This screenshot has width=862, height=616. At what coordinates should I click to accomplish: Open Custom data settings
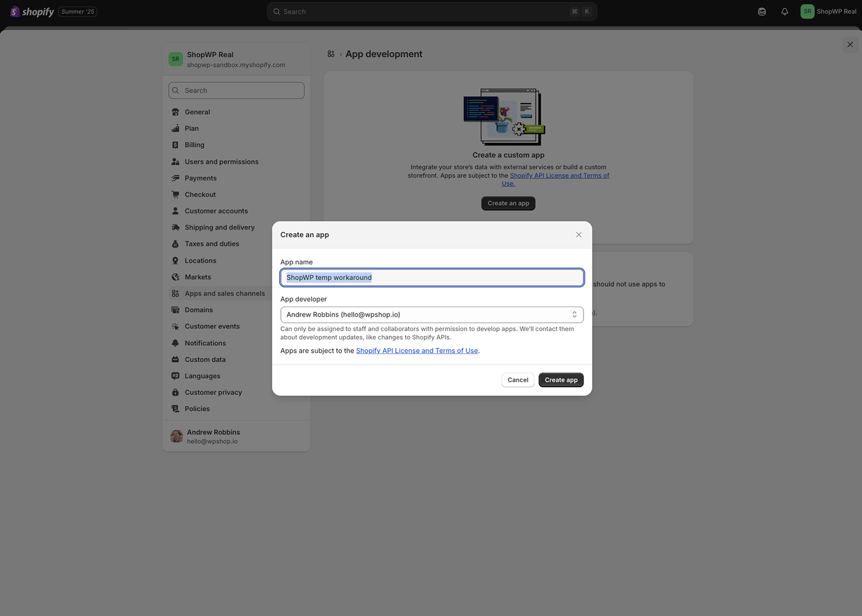[x=236, y=360]
